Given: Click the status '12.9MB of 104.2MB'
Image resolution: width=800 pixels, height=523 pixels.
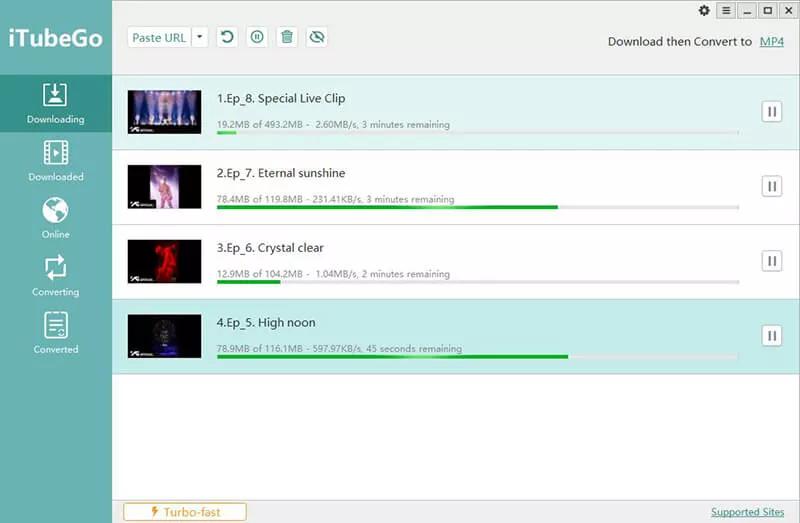Looking at the screenshot, I should tap(260, 274).
